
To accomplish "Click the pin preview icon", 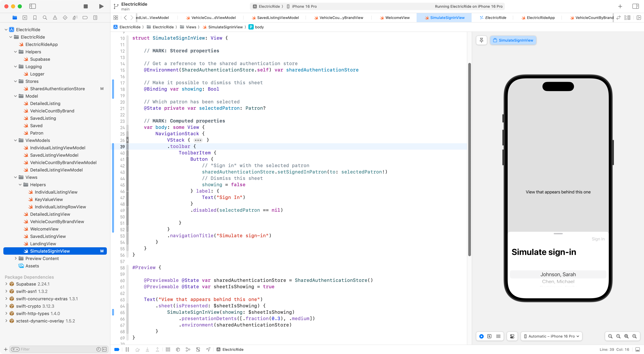I will 481,40.
